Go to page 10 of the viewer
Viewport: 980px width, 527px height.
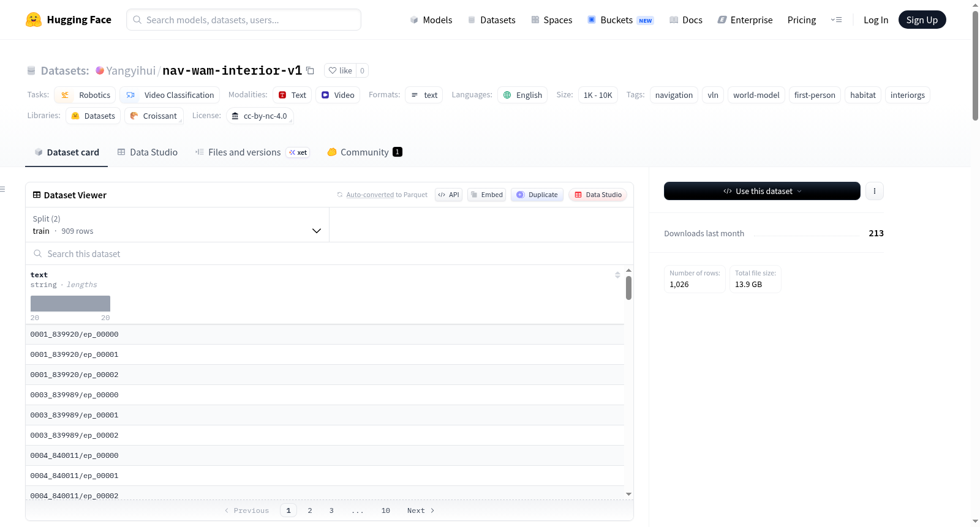click(386, 510)
